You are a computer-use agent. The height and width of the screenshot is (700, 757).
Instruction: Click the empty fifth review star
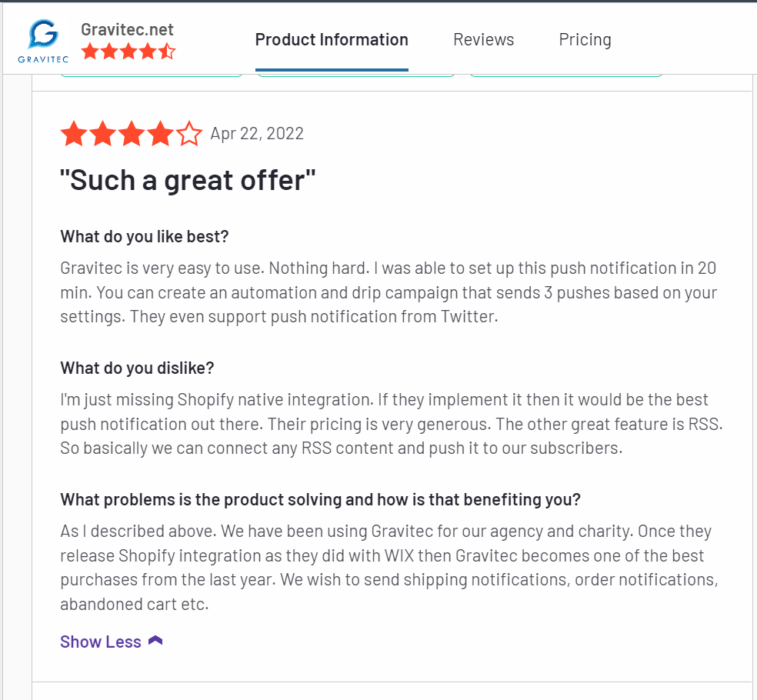[x=189, y=134]
